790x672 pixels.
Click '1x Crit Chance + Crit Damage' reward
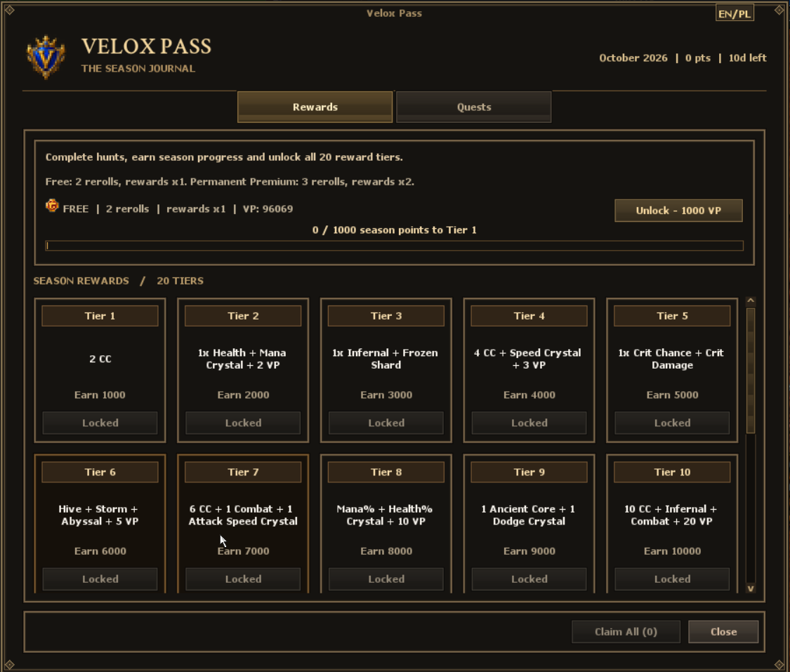(671, 359)
